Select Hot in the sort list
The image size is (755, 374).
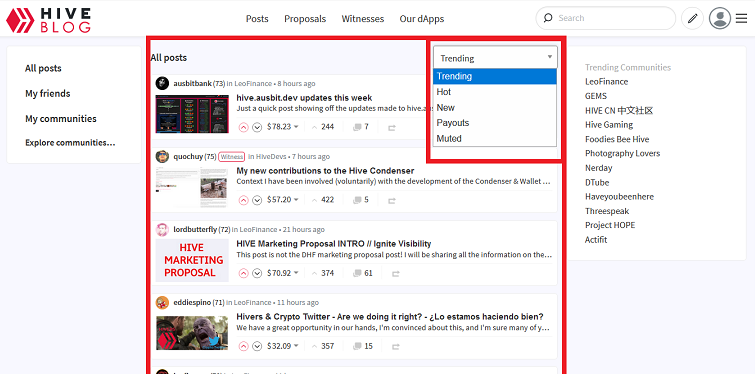coord(495,92)
